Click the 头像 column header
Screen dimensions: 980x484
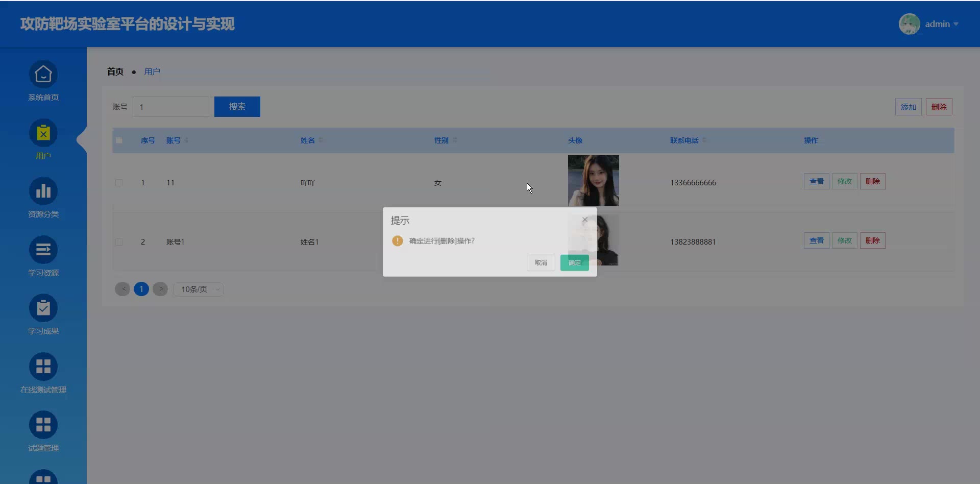coord(575,140)
